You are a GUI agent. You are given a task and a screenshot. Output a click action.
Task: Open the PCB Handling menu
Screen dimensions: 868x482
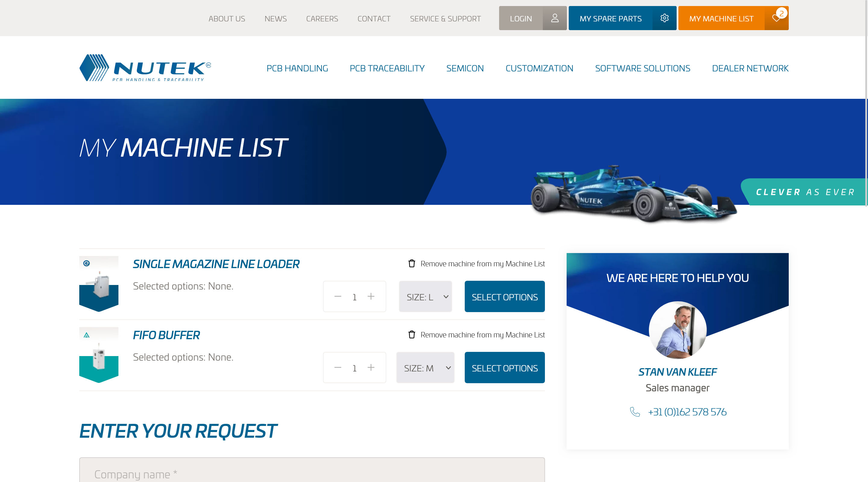click(x=297, y=68)
